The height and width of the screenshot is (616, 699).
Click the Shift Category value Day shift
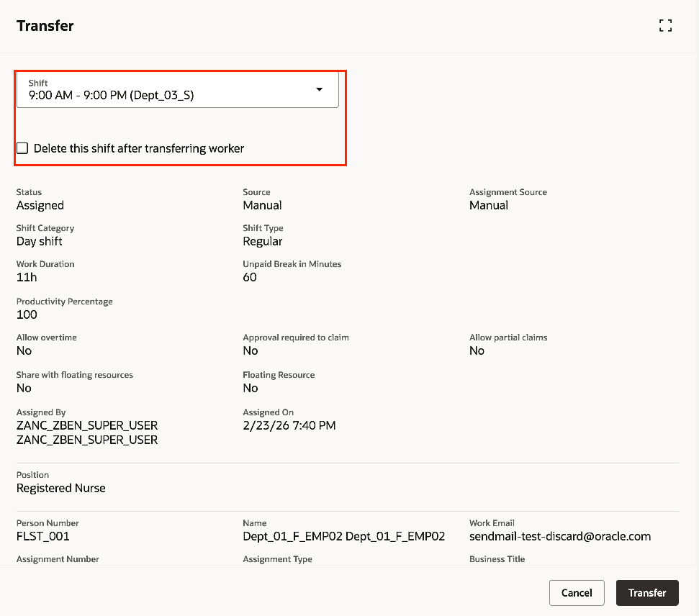pos(39,241)
